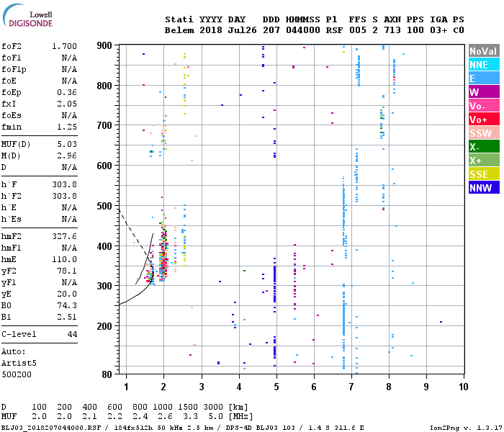Click the M(D) value 2.96
This screenshot has height=432, width=504.
[x=67, y=156]
